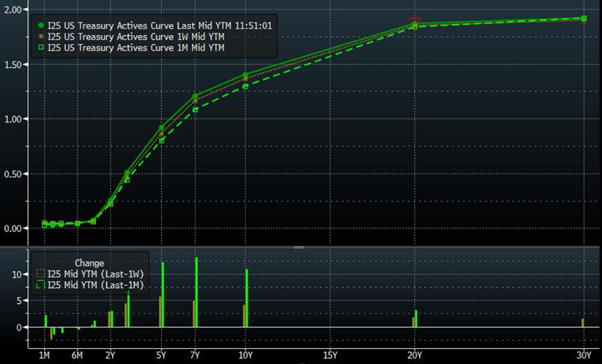Select the 30Y circle point on the Last curve
This screenshot has height=364, width=602.
[x=584, y=18]
